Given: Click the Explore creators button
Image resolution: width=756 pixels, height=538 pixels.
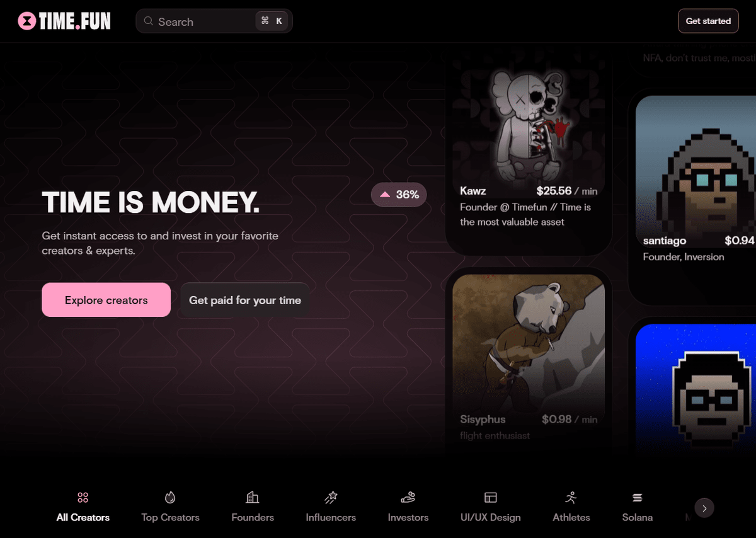Looking at the screenshot, I should (106, 300).
